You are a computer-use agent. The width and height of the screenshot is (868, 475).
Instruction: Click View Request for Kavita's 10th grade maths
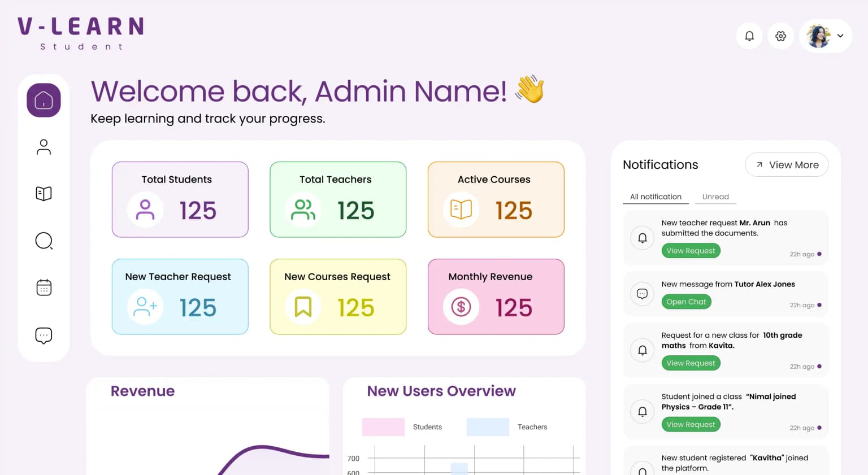(691, 363)
